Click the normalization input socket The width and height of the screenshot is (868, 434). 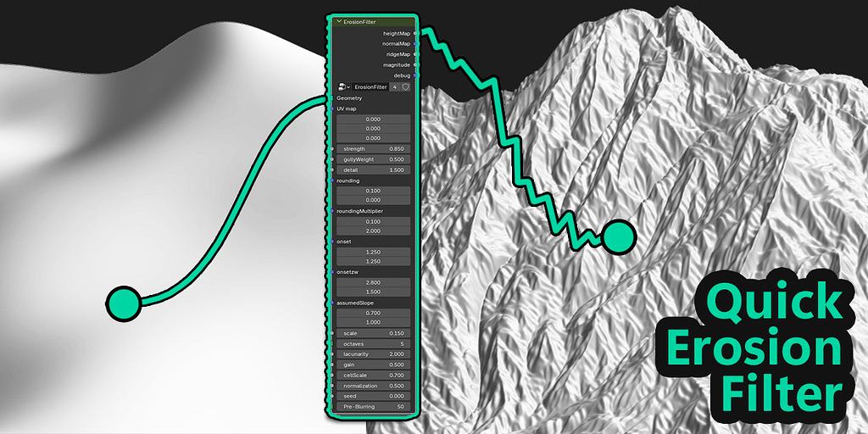[x=331, y=386]
